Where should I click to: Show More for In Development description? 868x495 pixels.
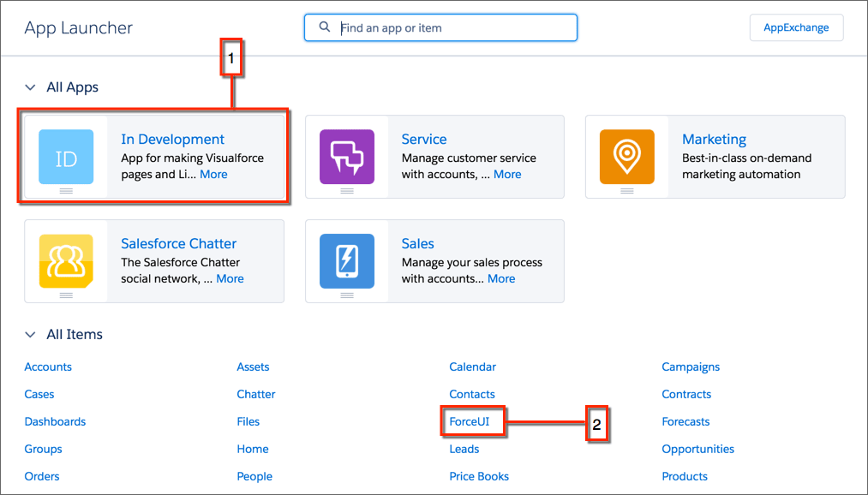tap(213, 174)
